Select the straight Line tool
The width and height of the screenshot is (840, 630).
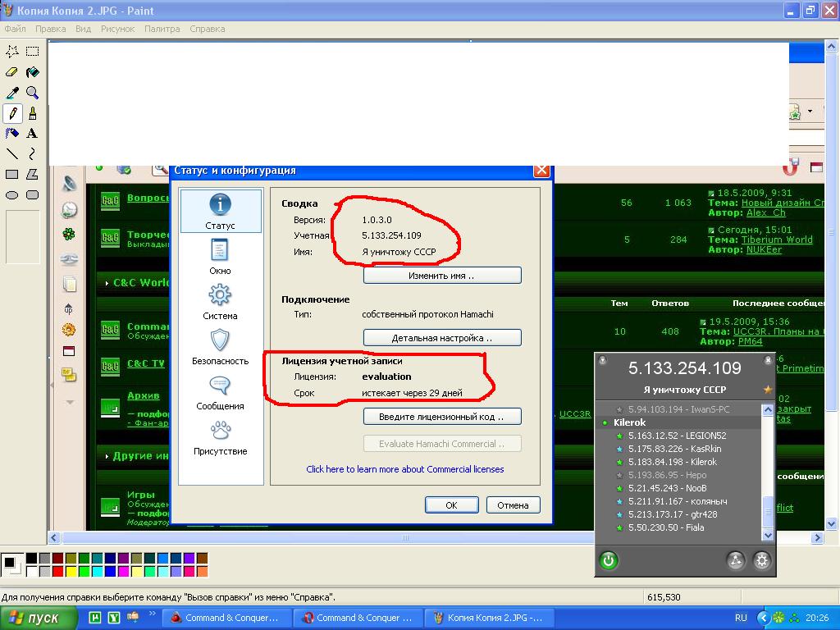[x=12, y=153]
